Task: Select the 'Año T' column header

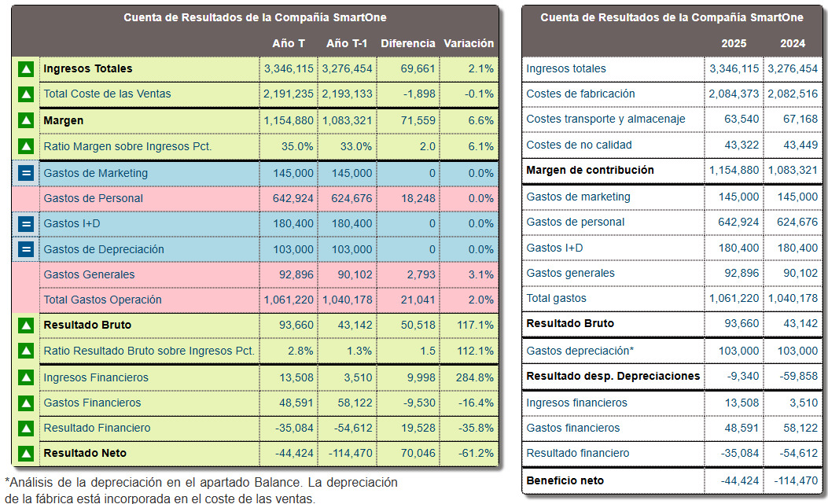Action: click(x=289, y=43)
